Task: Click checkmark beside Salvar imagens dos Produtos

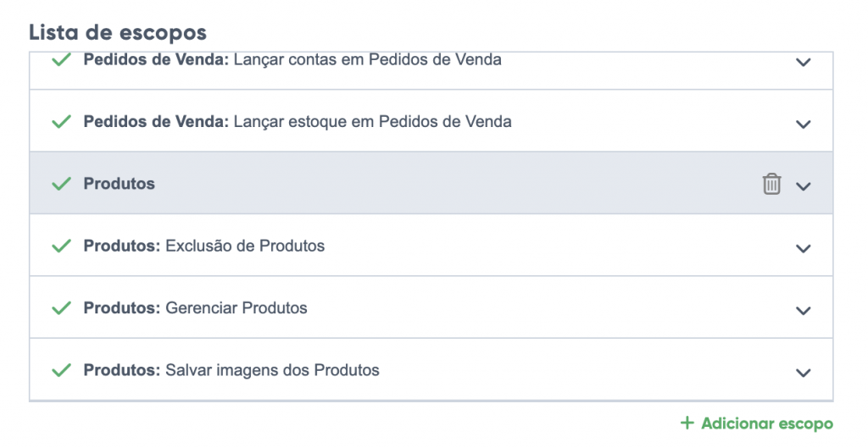Action: tap(61, 371)
